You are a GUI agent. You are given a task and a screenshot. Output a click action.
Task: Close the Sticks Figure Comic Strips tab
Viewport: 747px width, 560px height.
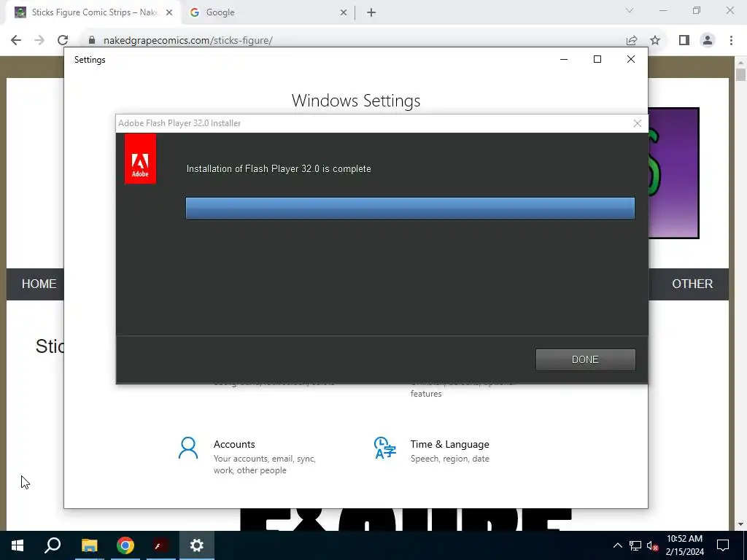(x=169, y=12)
